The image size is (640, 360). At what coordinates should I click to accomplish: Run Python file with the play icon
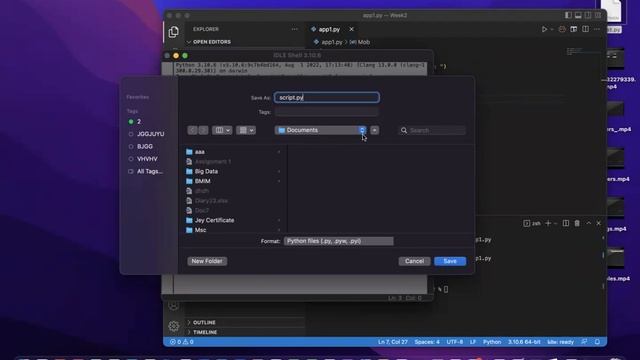click(544, 29)
